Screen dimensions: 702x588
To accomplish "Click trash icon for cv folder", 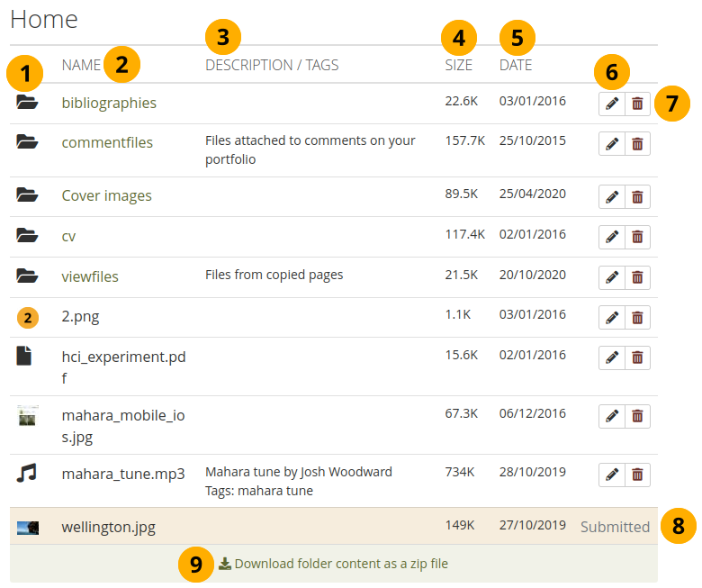I will click(x=637, y=237).
